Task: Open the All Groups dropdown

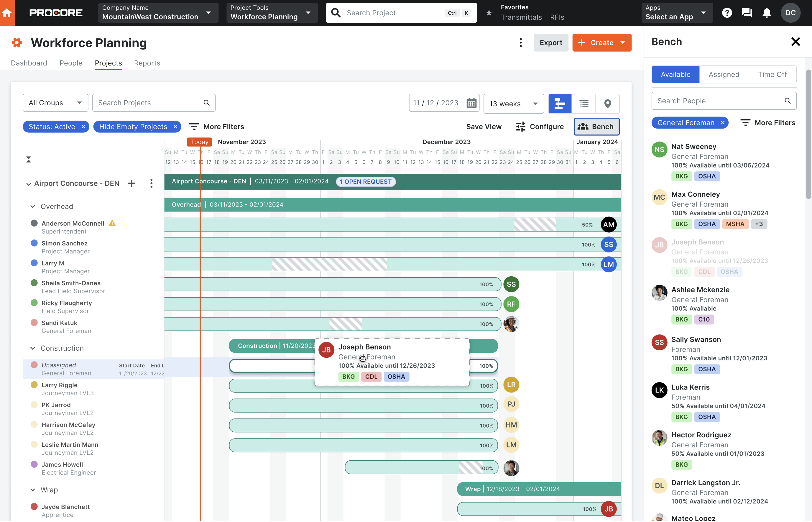Action: tap(55, 103)
